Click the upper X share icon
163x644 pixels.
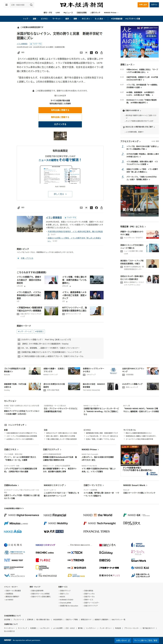[x=91, y=53]
